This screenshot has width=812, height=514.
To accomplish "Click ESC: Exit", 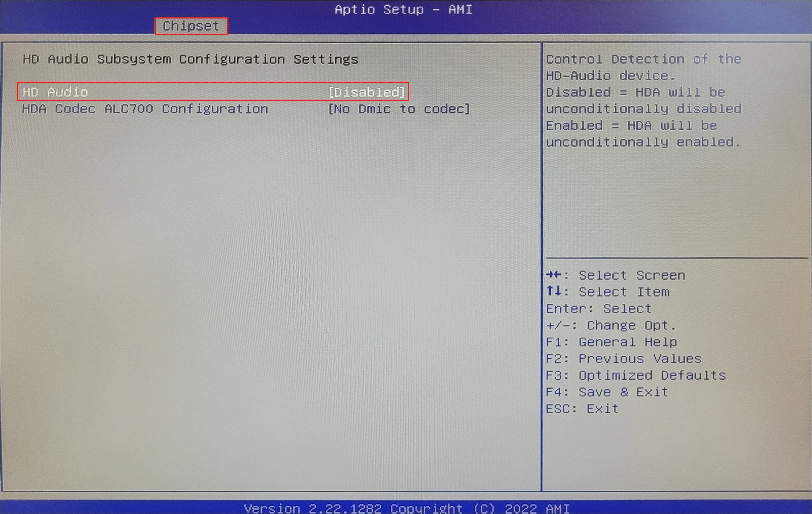I will [582, 409].
